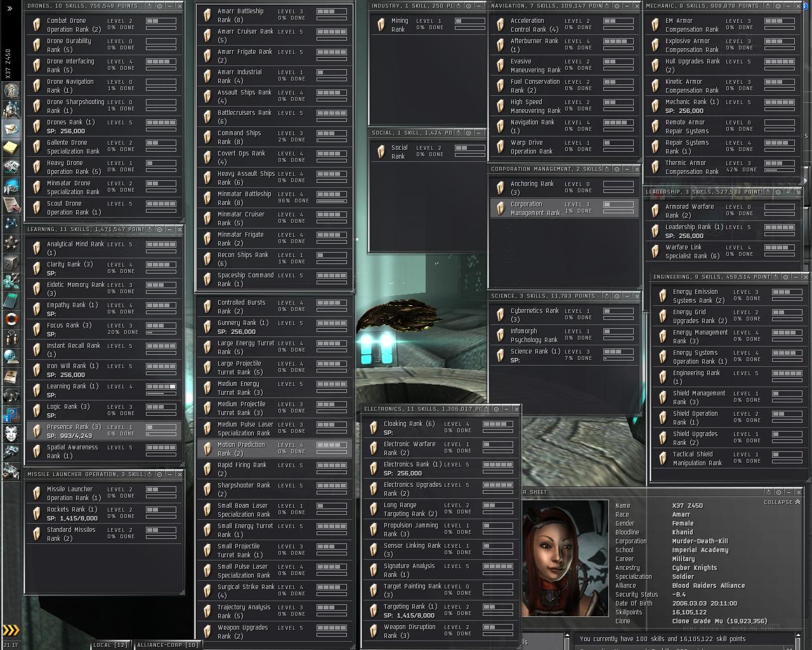Open the blue info question-mark sidebar icon

(12, 415)
